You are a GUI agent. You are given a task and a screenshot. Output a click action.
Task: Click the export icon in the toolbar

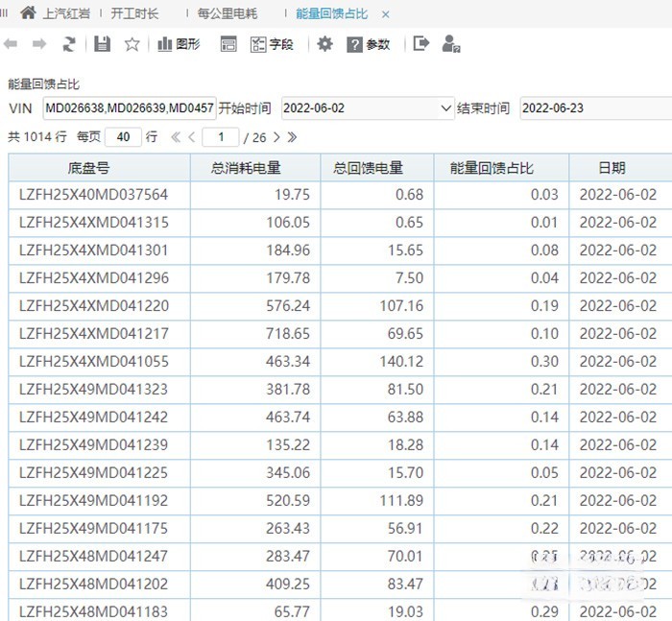(x=420, y=44)
